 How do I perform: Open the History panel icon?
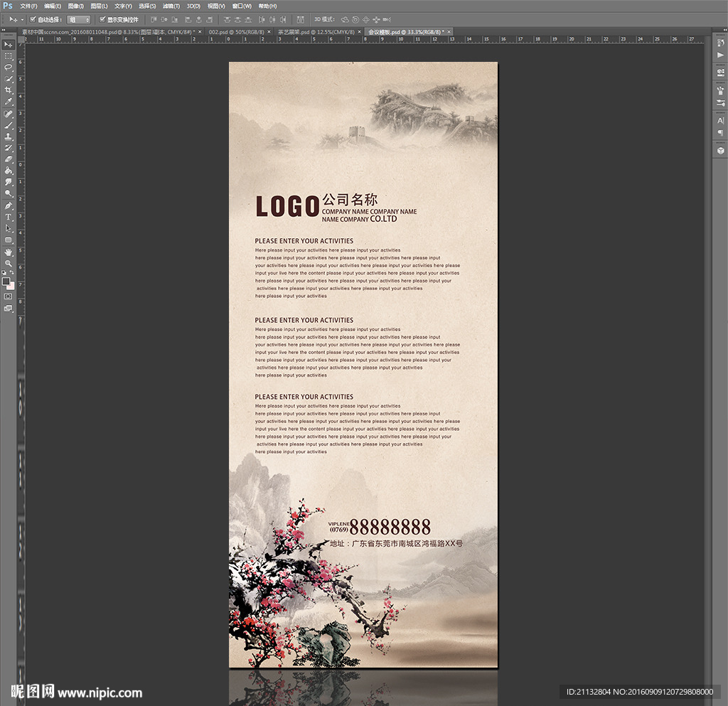(720, 43)
